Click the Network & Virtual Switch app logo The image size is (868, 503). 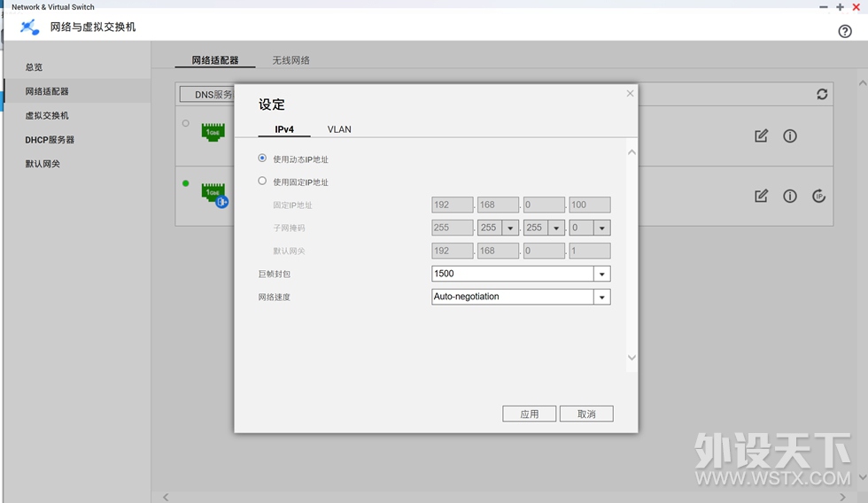(29, 27)
